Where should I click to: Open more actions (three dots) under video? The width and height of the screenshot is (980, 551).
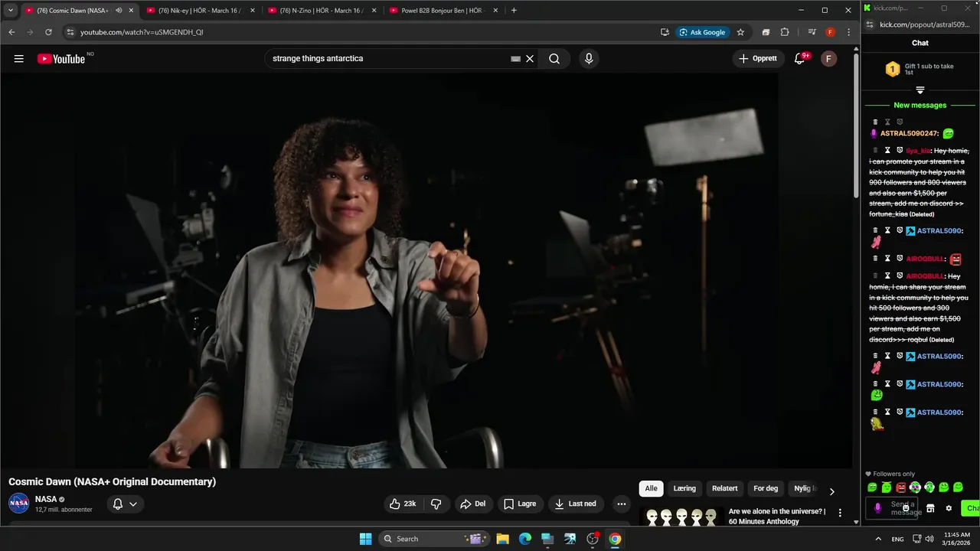coord(622,504)
